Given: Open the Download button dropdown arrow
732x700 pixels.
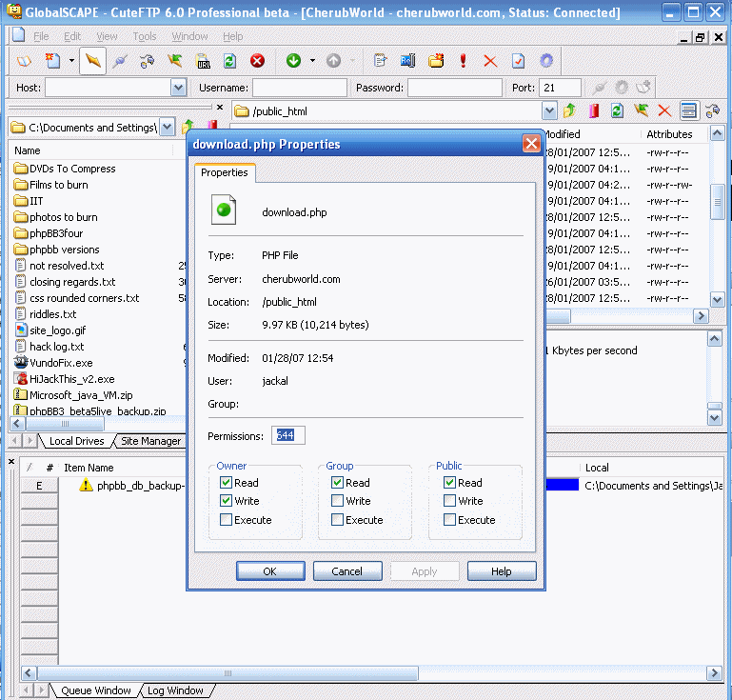Looking at the screenshot, I should click(312, 61).
